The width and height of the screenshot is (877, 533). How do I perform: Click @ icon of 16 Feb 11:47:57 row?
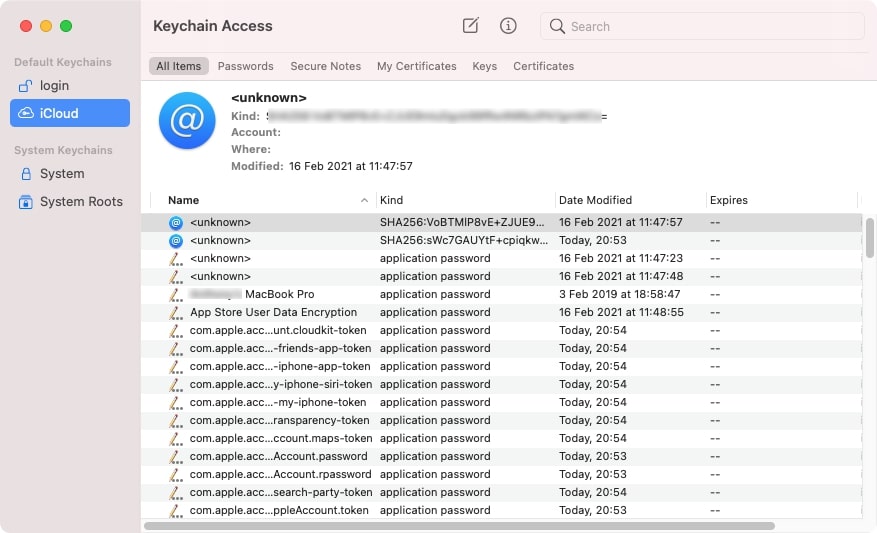tap(176, 223)
